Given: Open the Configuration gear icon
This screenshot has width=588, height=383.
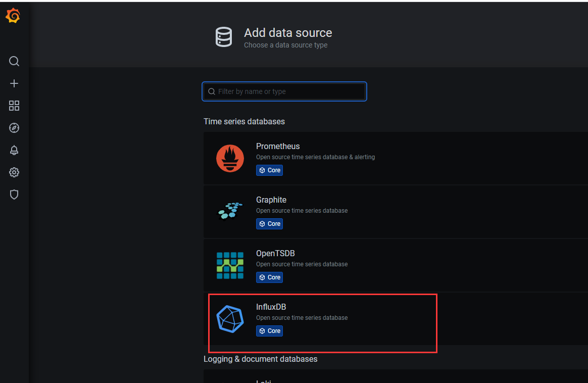Looking at the screenshot, I should 14,172.
